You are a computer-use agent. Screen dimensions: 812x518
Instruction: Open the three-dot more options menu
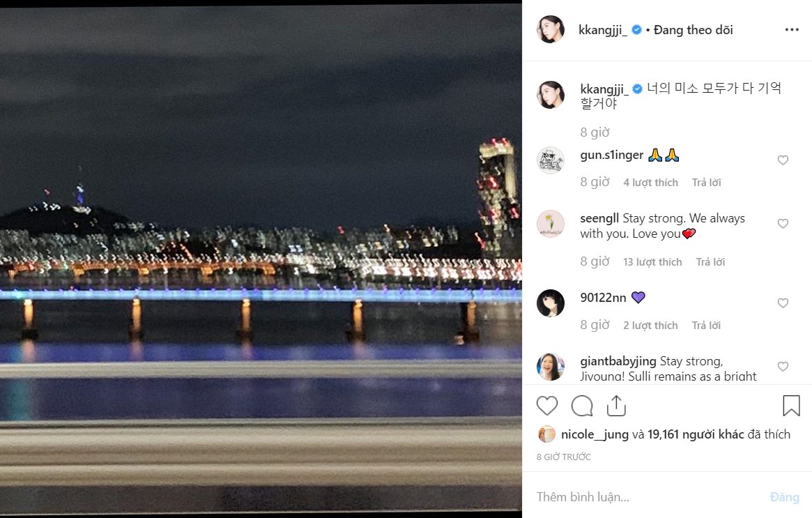792,30
